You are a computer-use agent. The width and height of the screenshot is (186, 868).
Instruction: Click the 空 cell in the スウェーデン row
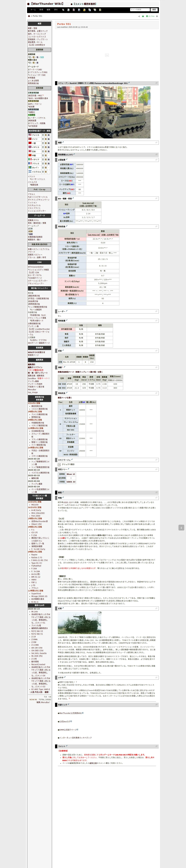pyautogui.click(x=43, y=168)
